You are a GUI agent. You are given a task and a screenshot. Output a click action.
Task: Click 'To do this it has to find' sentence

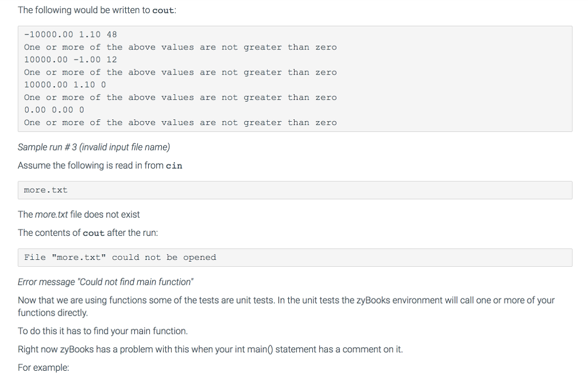103,331
